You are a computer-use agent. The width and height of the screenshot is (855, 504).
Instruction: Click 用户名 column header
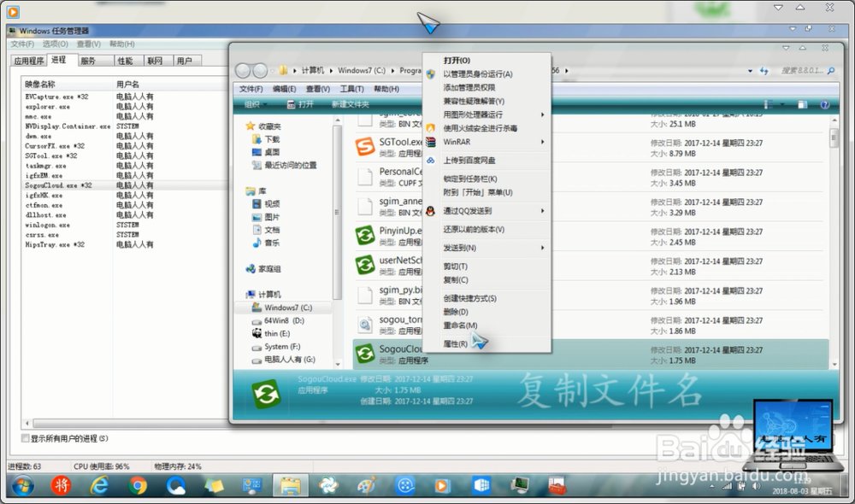coord(127,84)
